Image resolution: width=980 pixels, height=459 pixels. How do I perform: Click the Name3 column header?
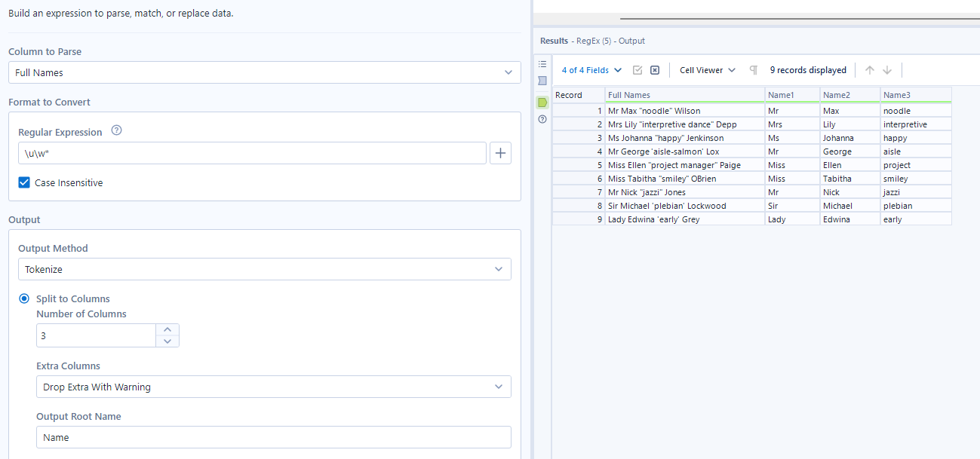[x=916, y=95]
